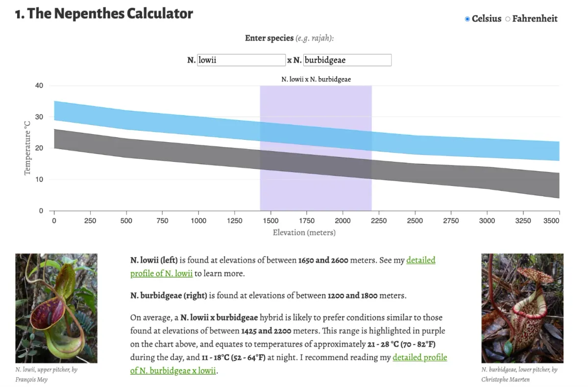Click the 'Temperature °C' axis label
Viewport: 588px width, 387px height.
(x=27, y=150)
